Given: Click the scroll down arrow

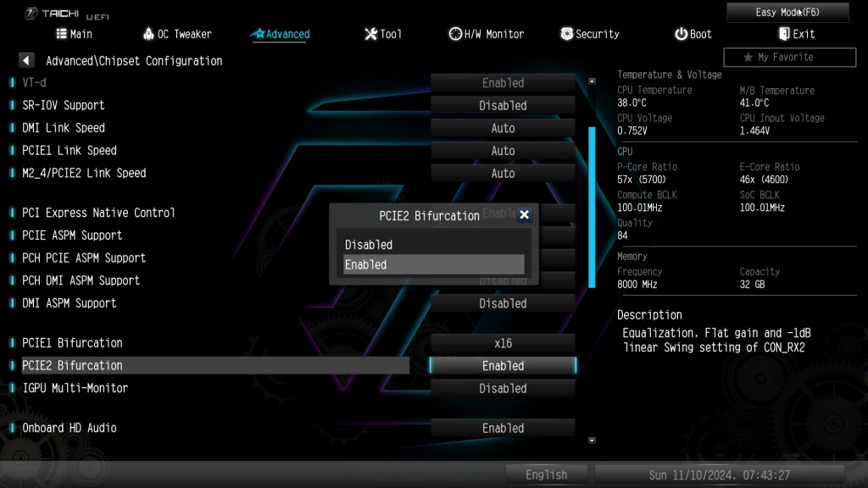Looking at the screenshot, I should (592, 441).
